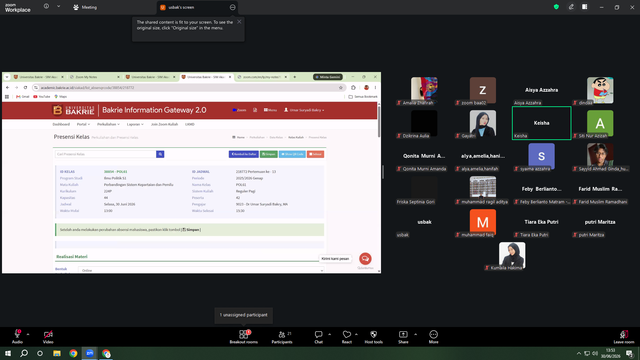
Task: Click orange chat bubble in shared page
Action: 365,259
